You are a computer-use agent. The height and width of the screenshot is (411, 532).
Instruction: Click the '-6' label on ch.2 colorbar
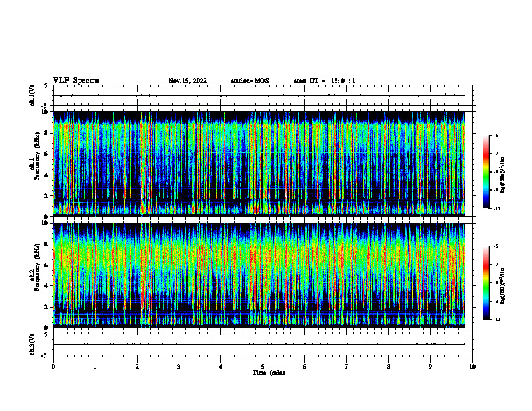coord(496,246)
